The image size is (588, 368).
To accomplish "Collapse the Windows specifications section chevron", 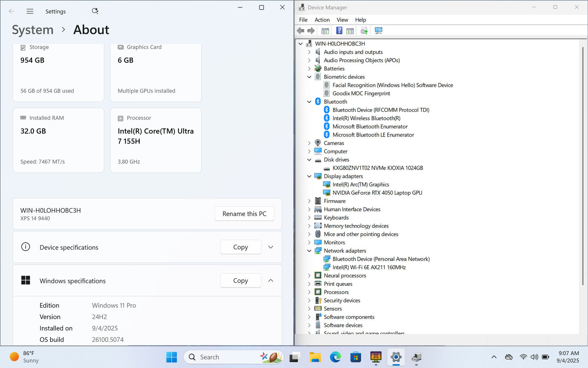I will click(271, 281).
